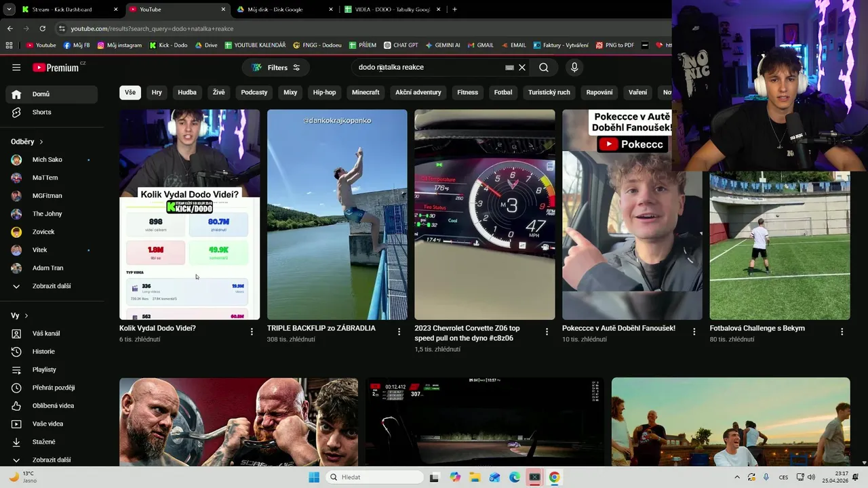This screenshot has height=488, width=868.
Task: Open the YouTube hamburger guide menu
Action: click(16, 68)
